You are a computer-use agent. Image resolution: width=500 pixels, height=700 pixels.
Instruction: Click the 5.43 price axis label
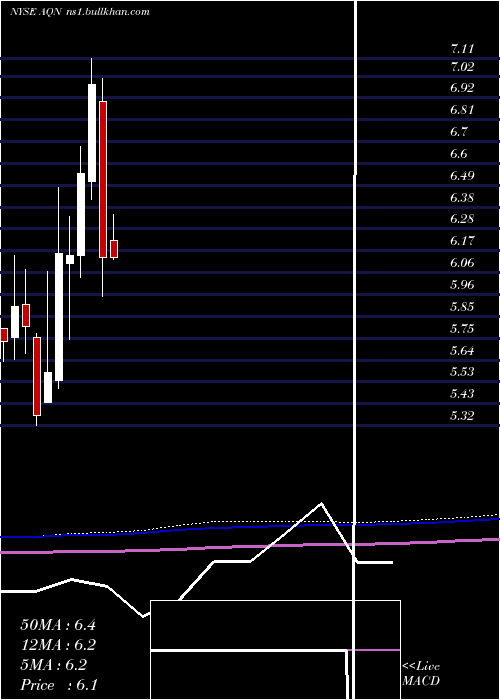pyautogui.click(x=462, y=393)
